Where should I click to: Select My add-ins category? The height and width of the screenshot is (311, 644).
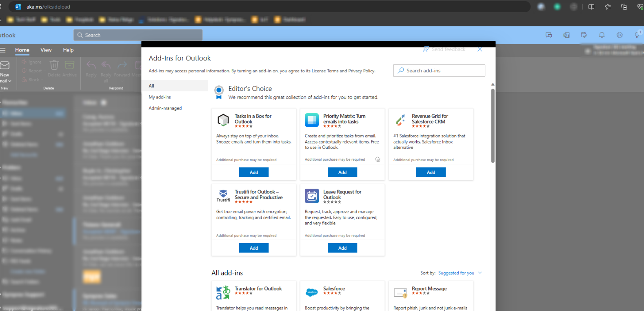click(x=175, y=97)
